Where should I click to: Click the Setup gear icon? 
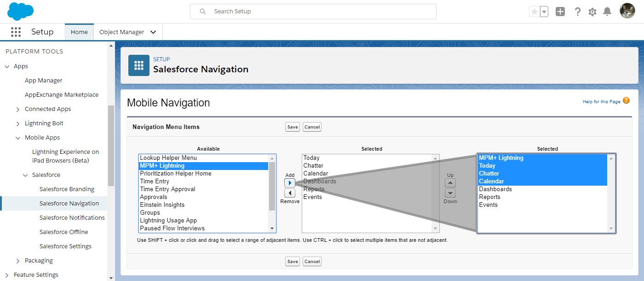[x=592, y=11]
